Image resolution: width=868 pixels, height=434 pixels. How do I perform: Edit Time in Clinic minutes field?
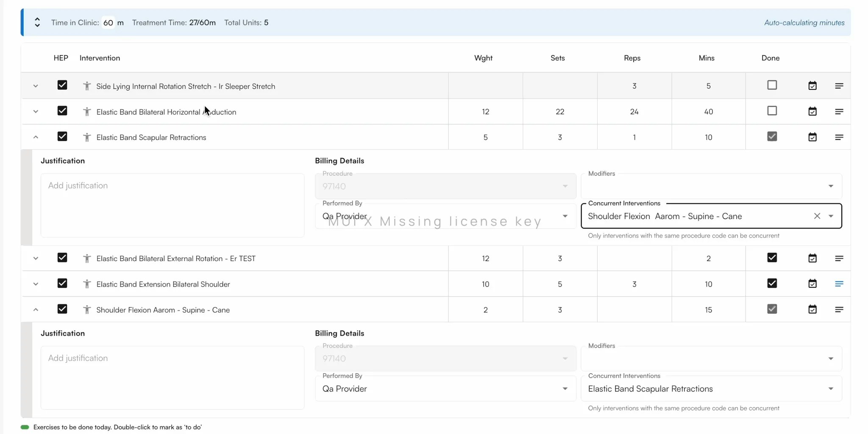[x=108, y=22]
